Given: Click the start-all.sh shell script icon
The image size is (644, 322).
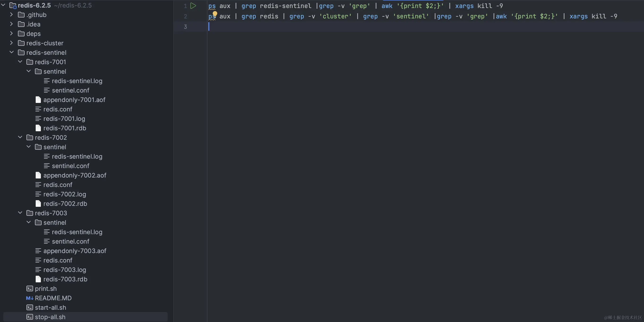Looking at the screenshot, I should click(x=30, y=308).
